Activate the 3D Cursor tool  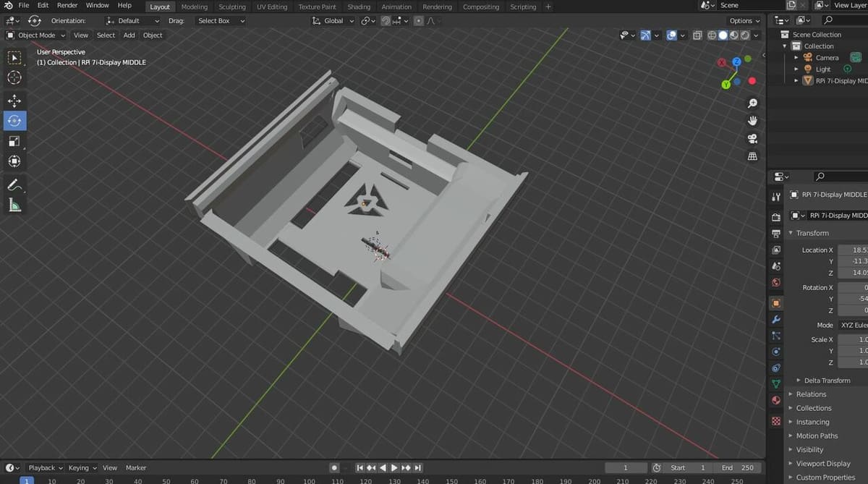[x=14, y=77]
